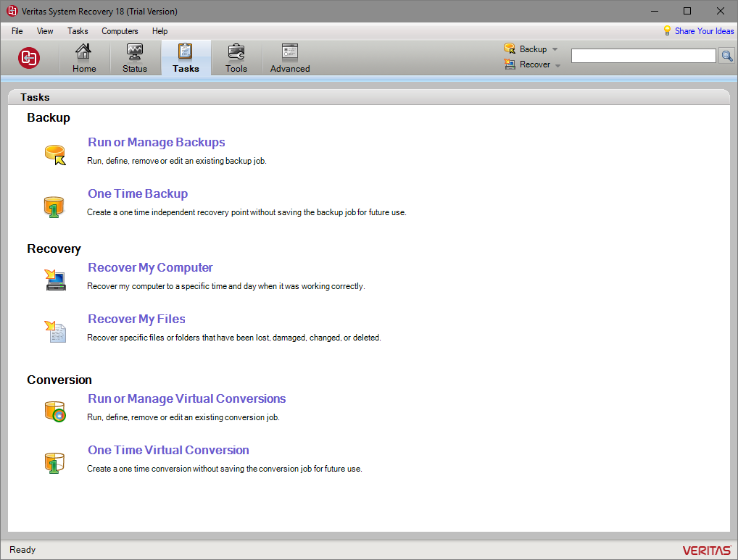Click the Advanced tab label
This screenshot has height=560, width=738.
[290, 69]
